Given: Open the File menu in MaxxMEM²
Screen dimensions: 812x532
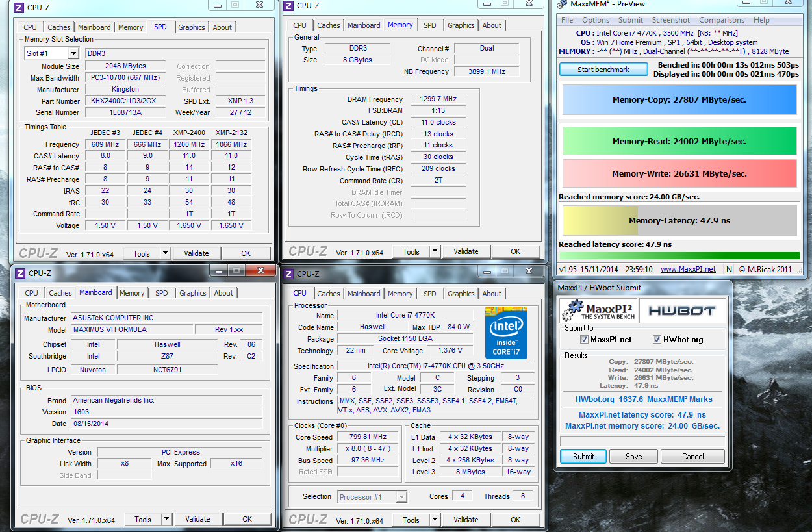Looking at the screenshot, I should coord(567,20).
